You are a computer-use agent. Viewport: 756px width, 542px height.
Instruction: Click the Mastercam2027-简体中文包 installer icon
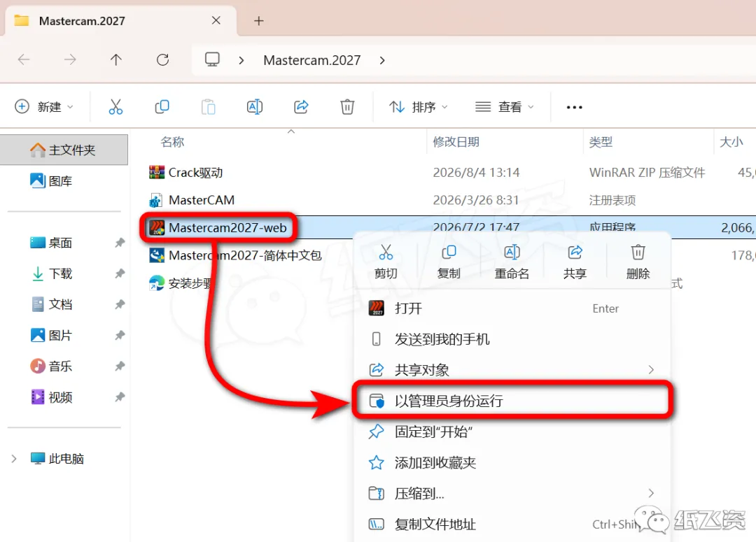coord(157,255)
